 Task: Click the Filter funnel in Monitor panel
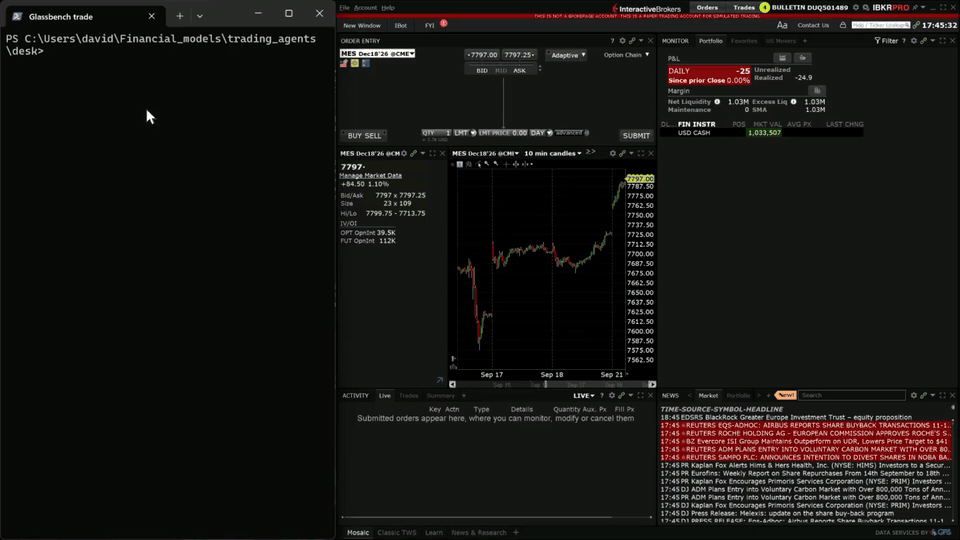[x=877, y=41]
